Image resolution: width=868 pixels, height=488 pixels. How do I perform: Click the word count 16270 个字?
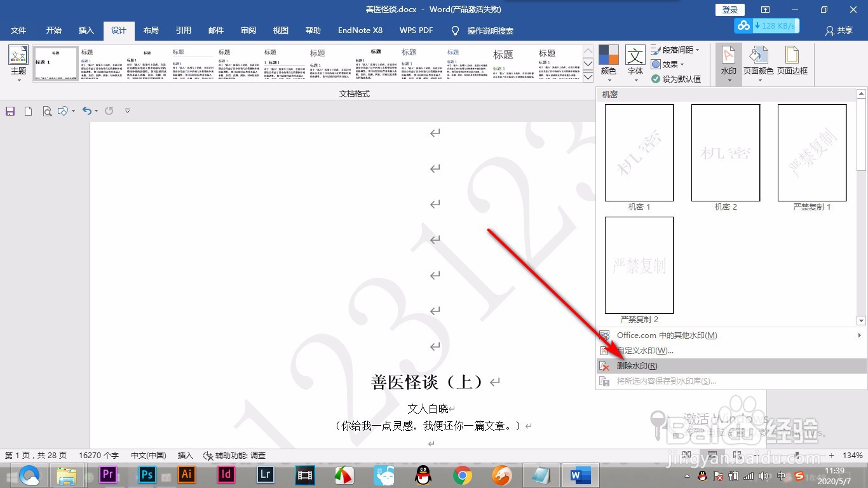[x=98, y=456]
